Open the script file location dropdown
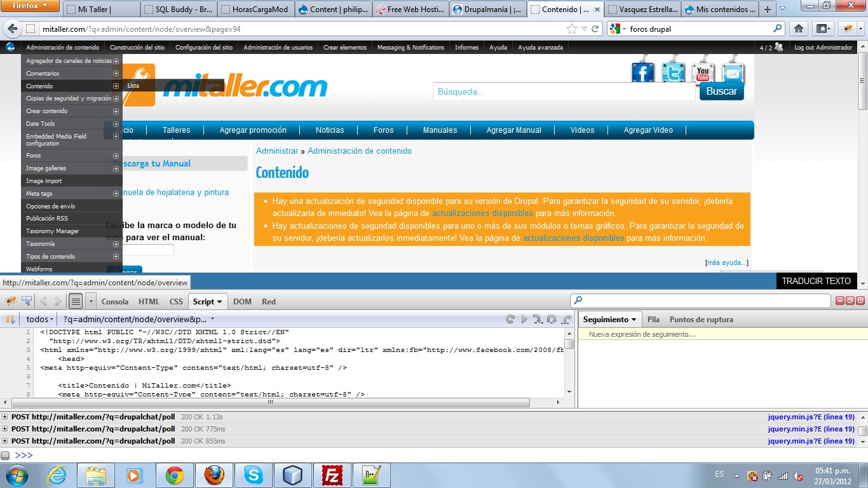This screenshot has height=488, width=868. click(x=139, y=319)
